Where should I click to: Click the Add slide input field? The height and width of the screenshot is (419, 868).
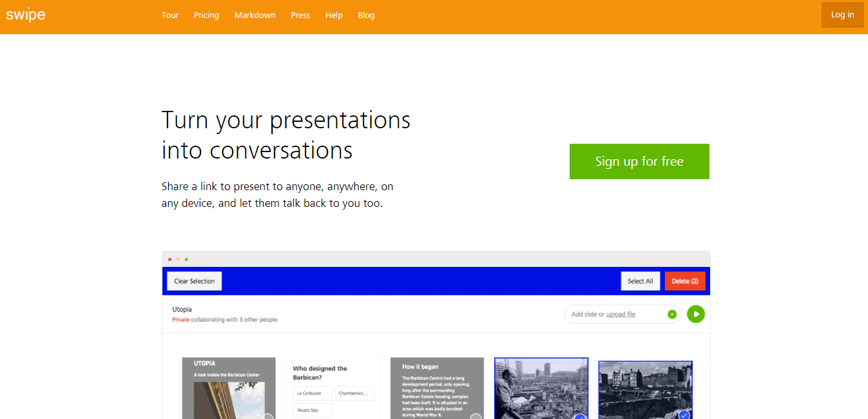pyautogui.click(x=622, y=315)
